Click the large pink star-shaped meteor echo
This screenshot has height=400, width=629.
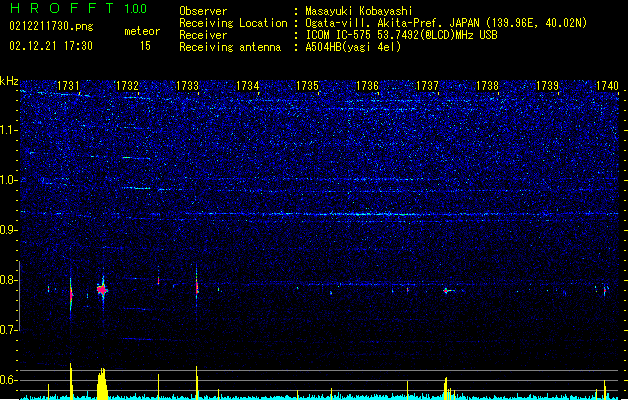click(102, 289)
